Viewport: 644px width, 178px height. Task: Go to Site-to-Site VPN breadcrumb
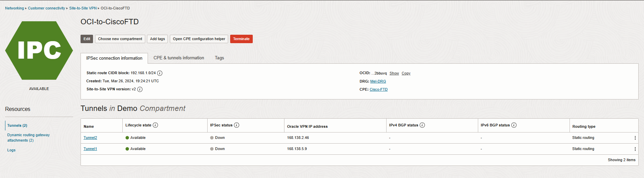pyautogui.click(x=83, y=8)
